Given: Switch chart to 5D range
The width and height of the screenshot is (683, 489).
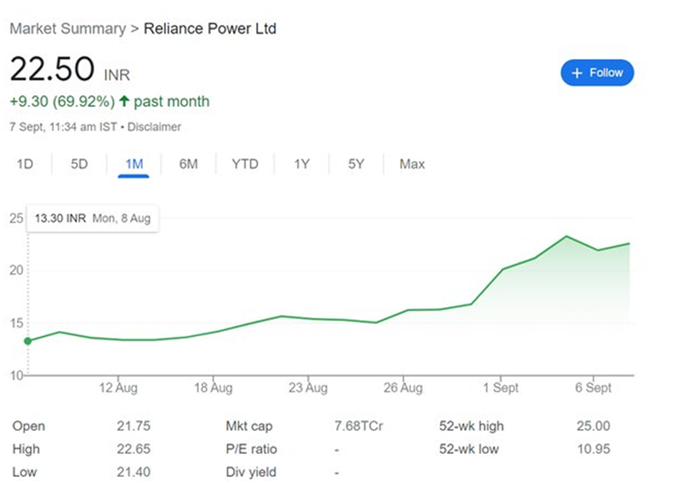Looking at the screenshot, I should pos(79,164).
